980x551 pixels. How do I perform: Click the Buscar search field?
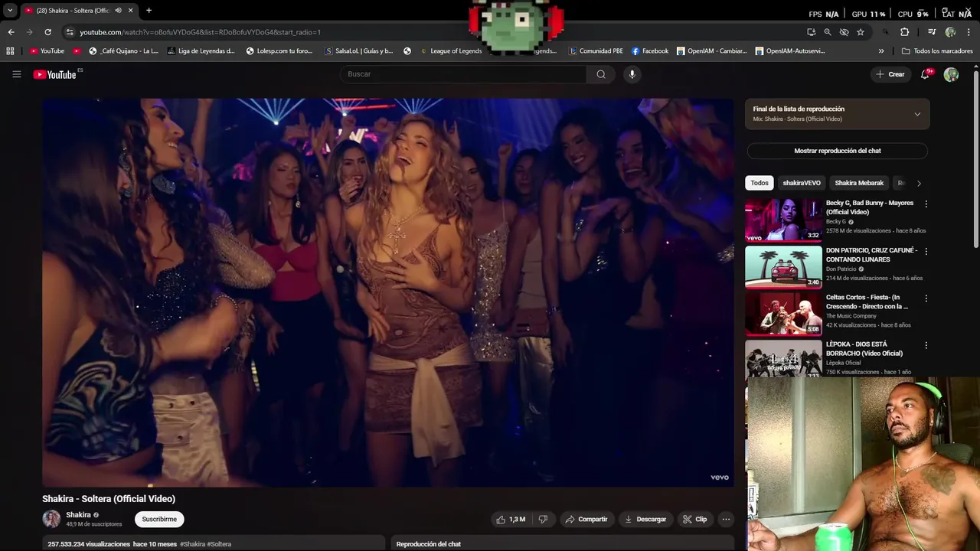(464, 74)
